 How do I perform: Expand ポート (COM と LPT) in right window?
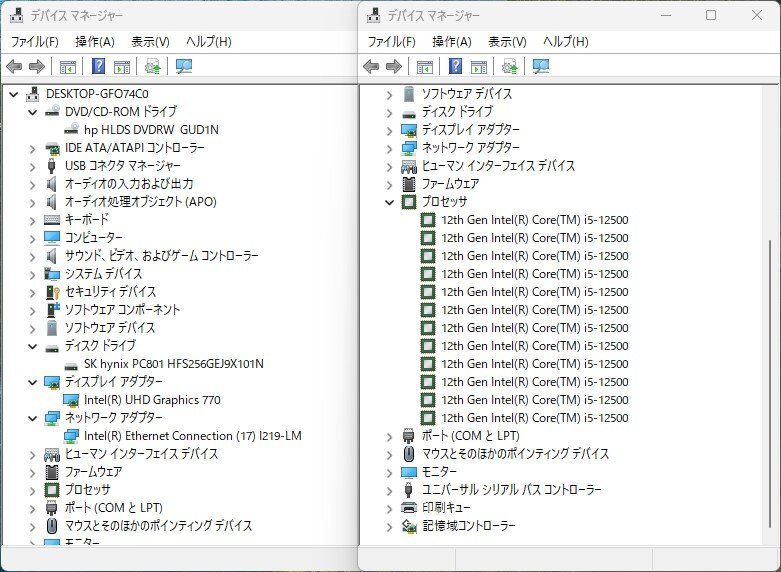390,436
